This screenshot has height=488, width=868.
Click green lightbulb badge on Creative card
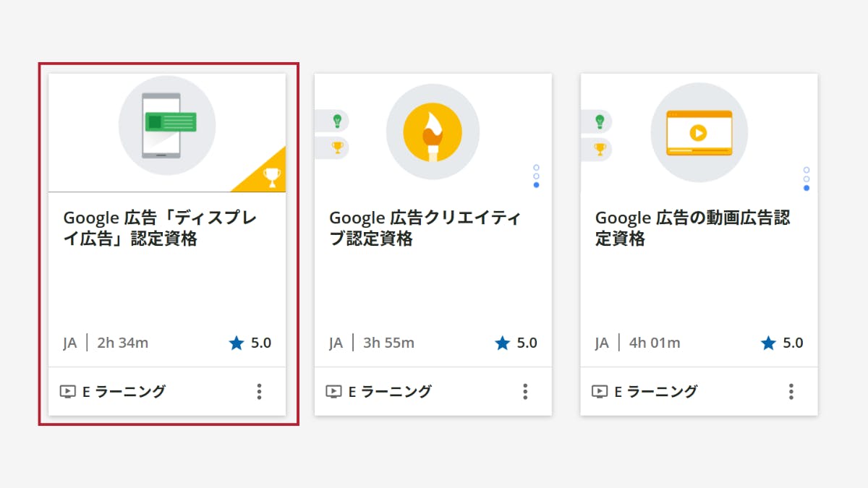(x=336, y=121)
